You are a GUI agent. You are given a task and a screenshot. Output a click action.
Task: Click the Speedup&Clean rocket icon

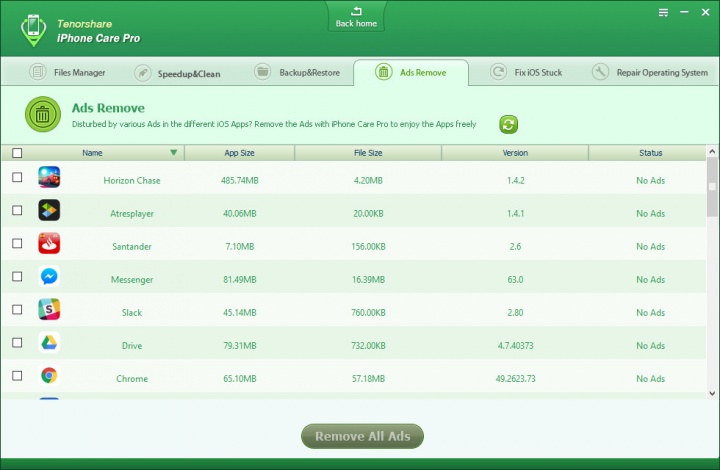coord(142,73)
